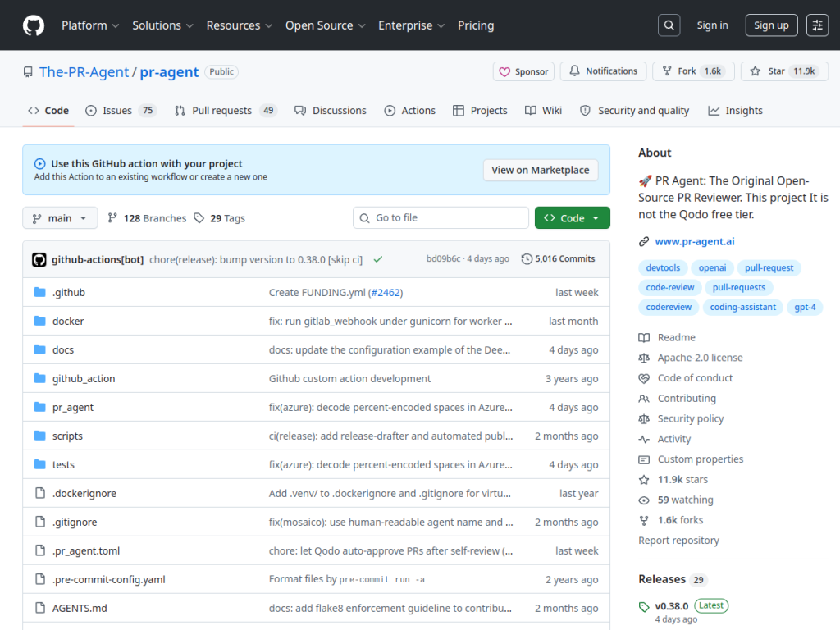This screenshot has height=630, width=840.
Task: Click the Sign up button
Action: 771,25
